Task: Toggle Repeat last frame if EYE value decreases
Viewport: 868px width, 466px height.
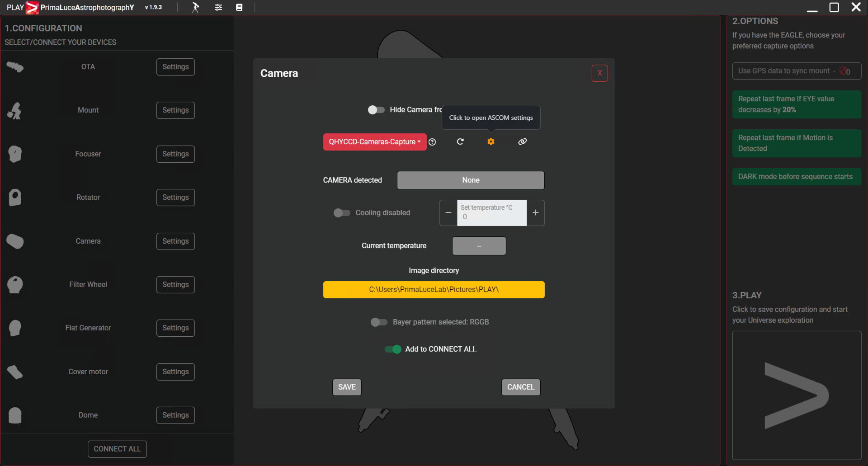Action: [x=797, y=104]
